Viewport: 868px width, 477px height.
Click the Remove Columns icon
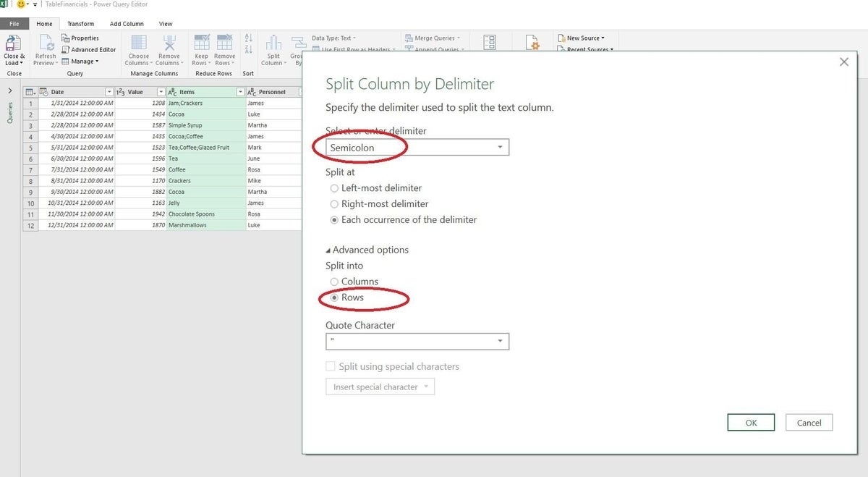tap(169, 44)
